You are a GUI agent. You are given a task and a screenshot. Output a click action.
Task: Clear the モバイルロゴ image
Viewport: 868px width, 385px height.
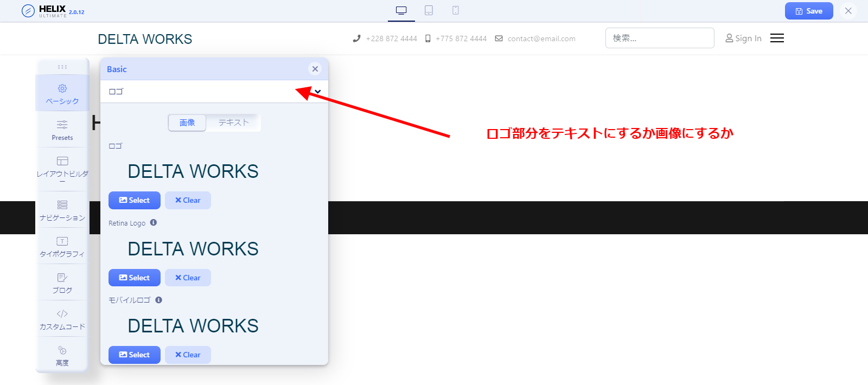[x=188, y=355]
